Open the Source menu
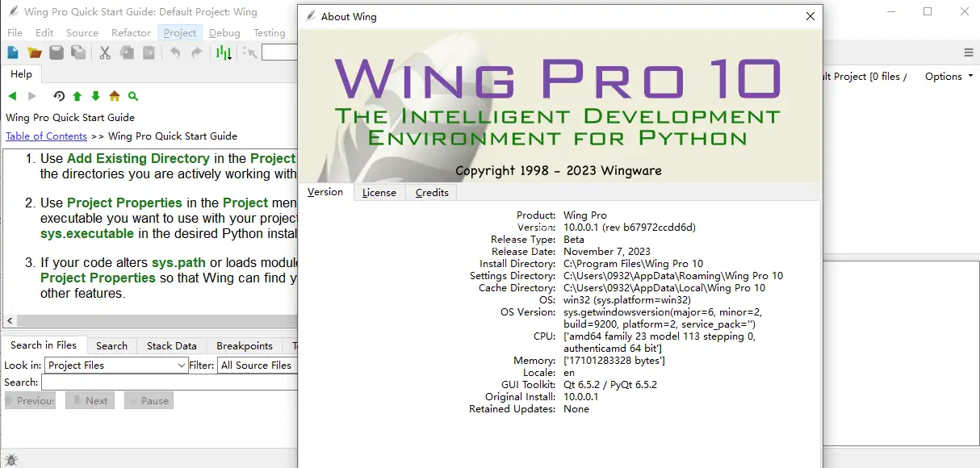980x468 pixels. 82,32
